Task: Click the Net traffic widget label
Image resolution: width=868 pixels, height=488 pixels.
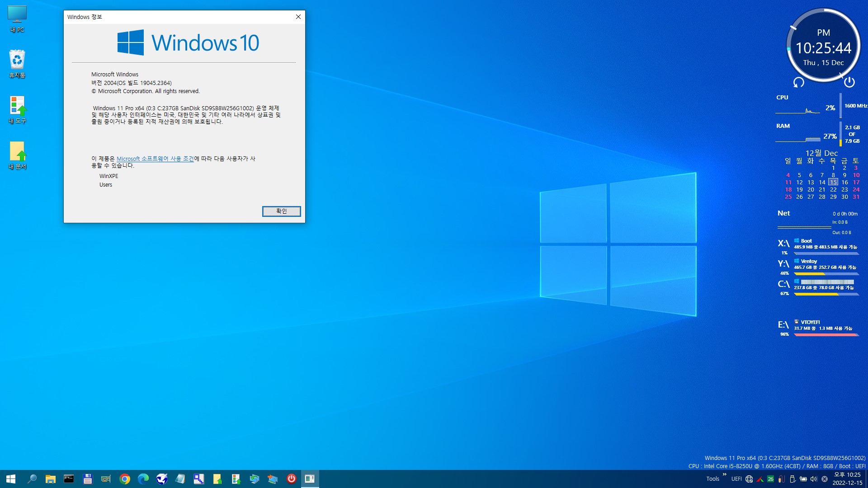Action: (783, 213)
